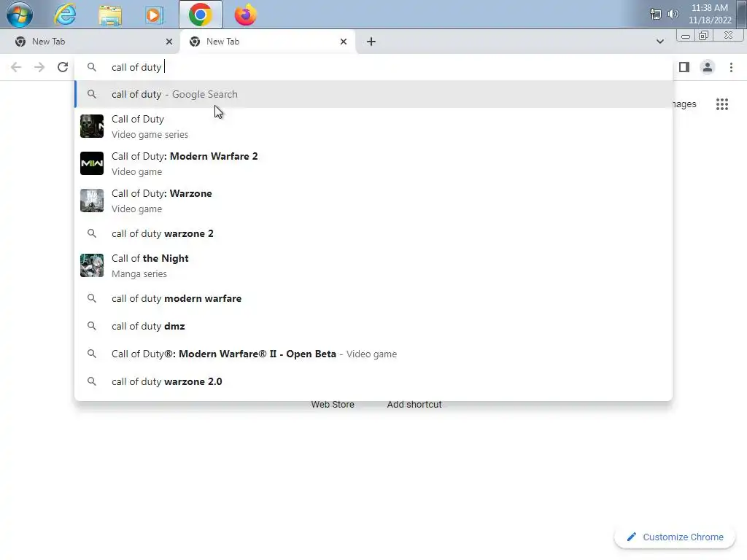Open Windows Media Player taskbar icon

click(155, 15)
